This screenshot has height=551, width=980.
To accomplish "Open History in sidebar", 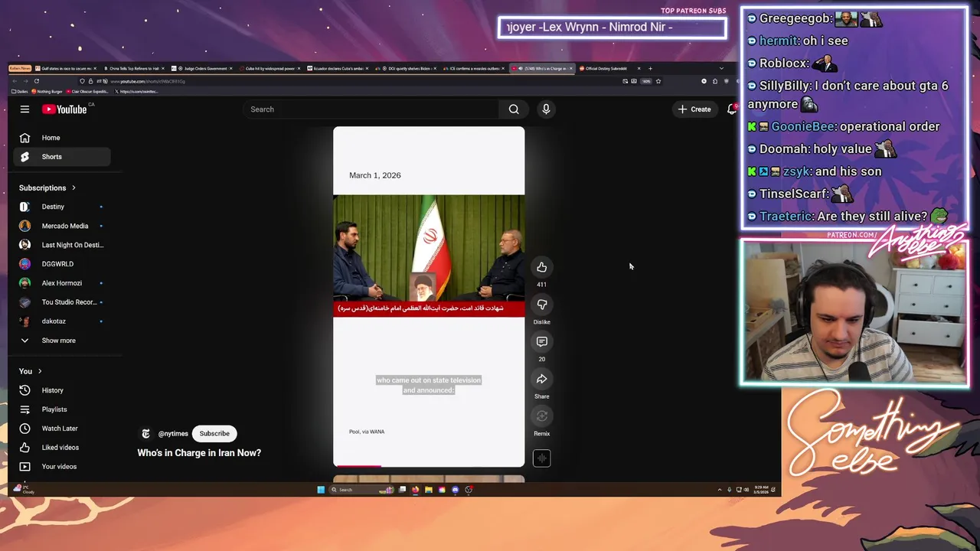I will click(x=62, y=390).
